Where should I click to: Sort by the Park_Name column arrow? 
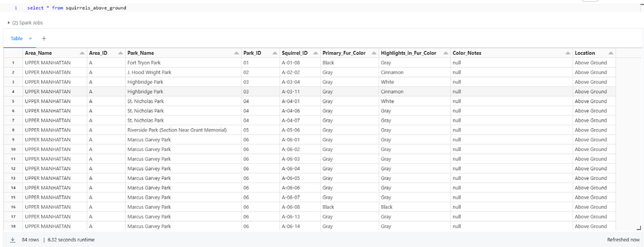236,53
